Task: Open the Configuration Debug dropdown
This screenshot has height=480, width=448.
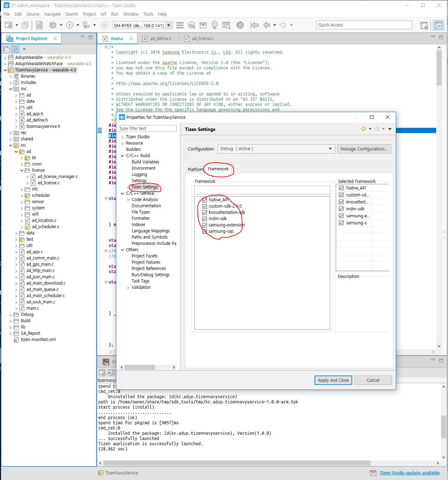Action: pos(277,149)
